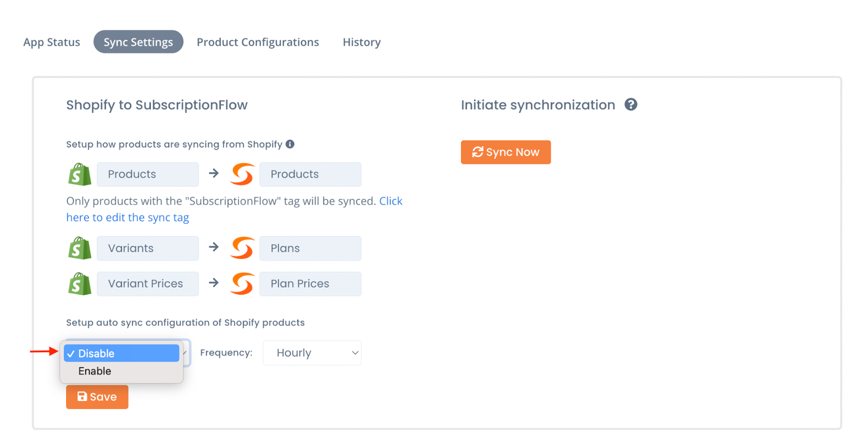
Task: Click arrow between Variant Prices and Plan Prices
Action: click(x=214, y=283)
